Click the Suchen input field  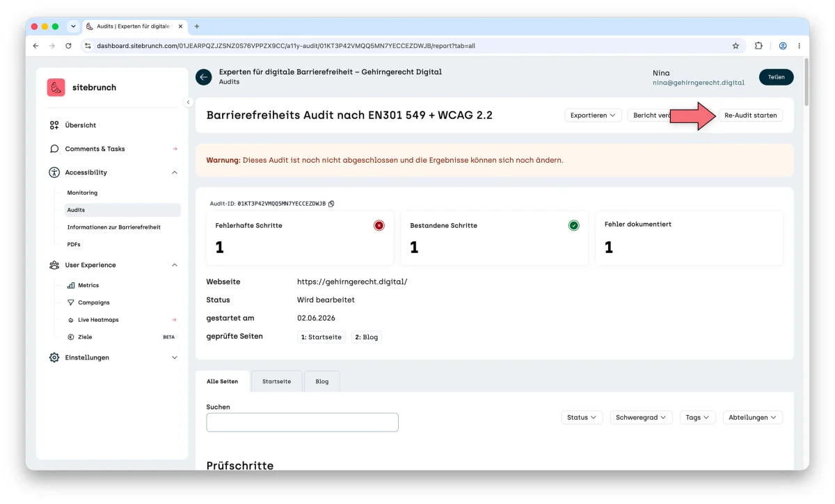pos(303,423)
